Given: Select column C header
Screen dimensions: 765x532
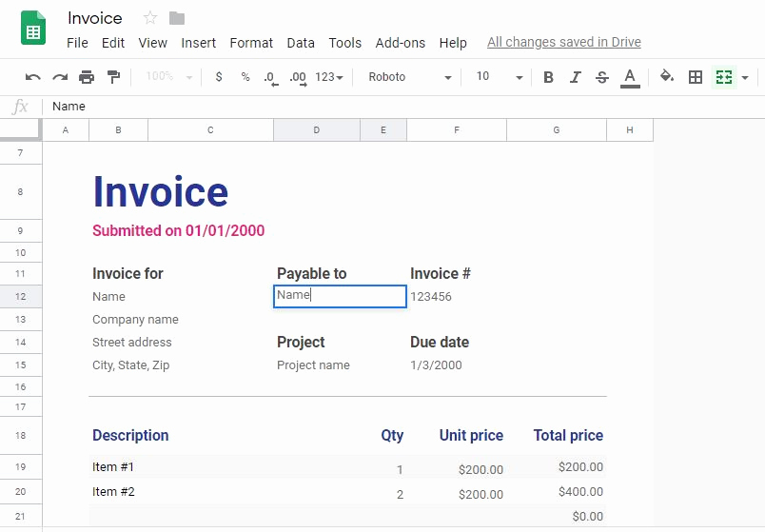Looking at the screenshot, I should pyautogui.click(x=210, y=130).
